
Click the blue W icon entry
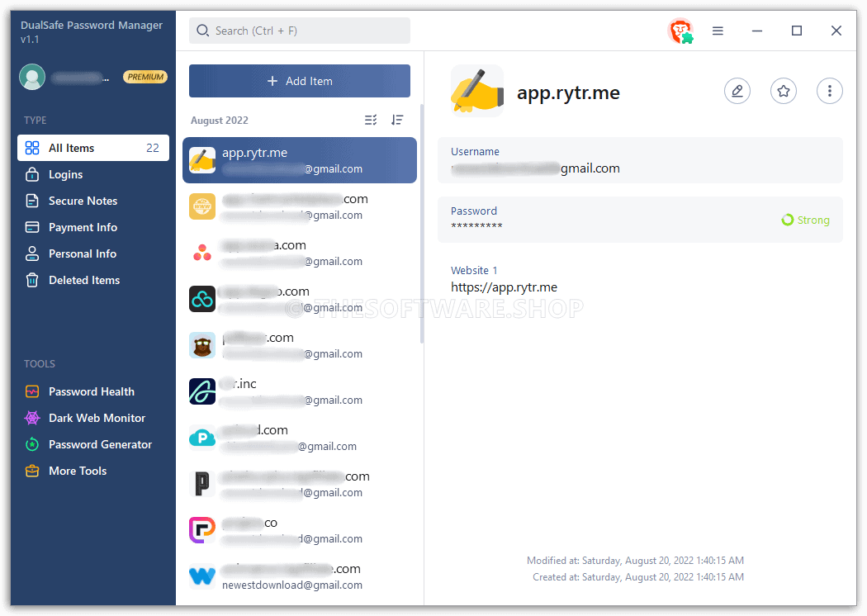pos(202,576)
